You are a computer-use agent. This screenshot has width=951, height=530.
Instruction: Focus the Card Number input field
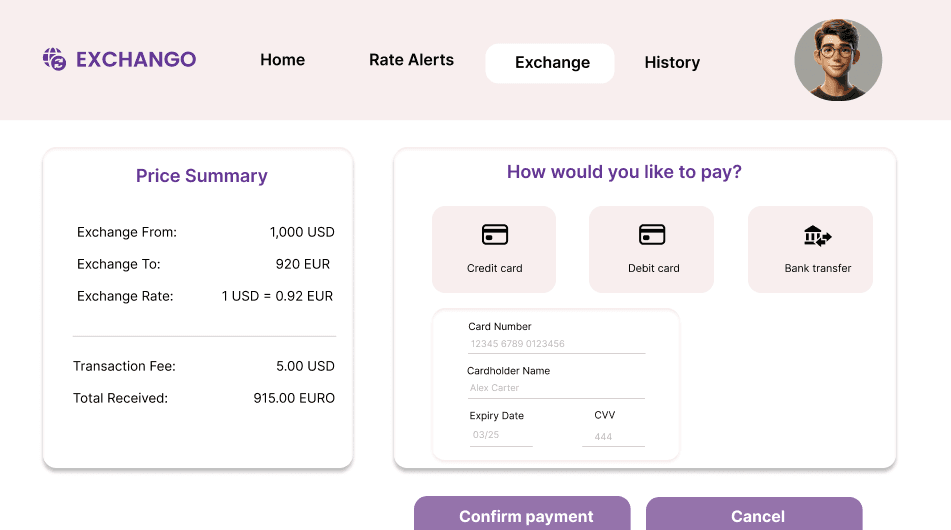pyautogui.click(x=556, y=344)
